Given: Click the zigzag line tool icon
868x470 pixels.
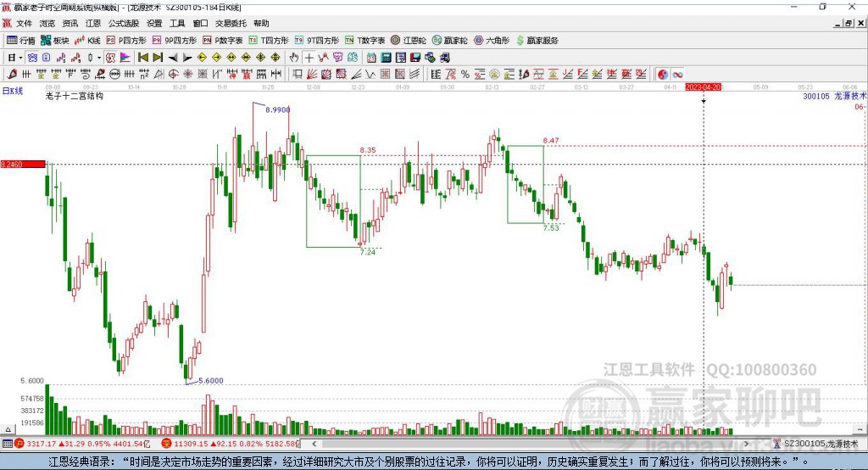Looking at the screenshot, I should 370,74.
